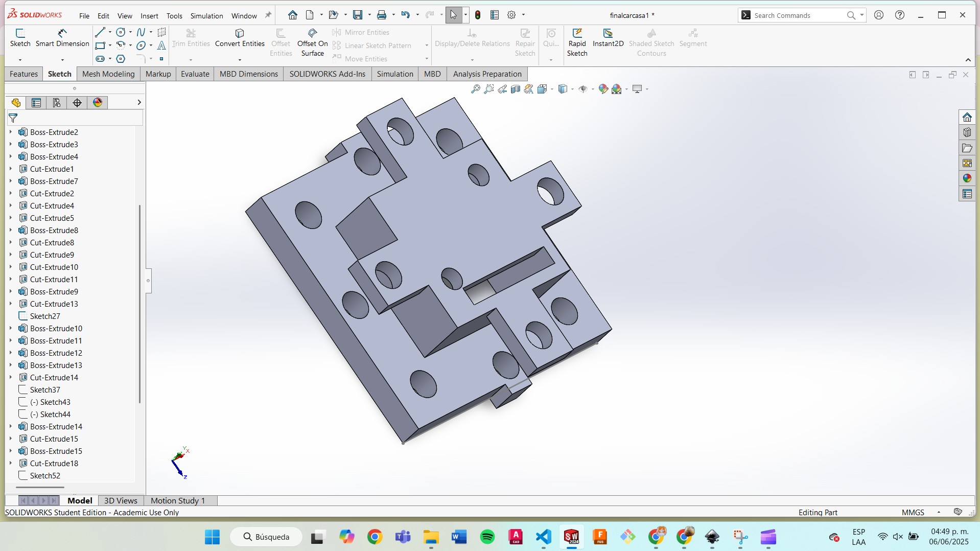The image size is (980, 551).
Task: Select Boss-Extrude14 in the feature tree
Action: point(56,426)
